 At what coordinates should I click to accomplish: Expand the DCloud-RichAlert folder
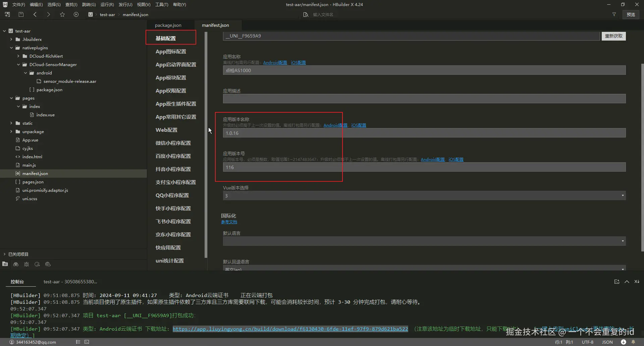click(x=18, y=56)
